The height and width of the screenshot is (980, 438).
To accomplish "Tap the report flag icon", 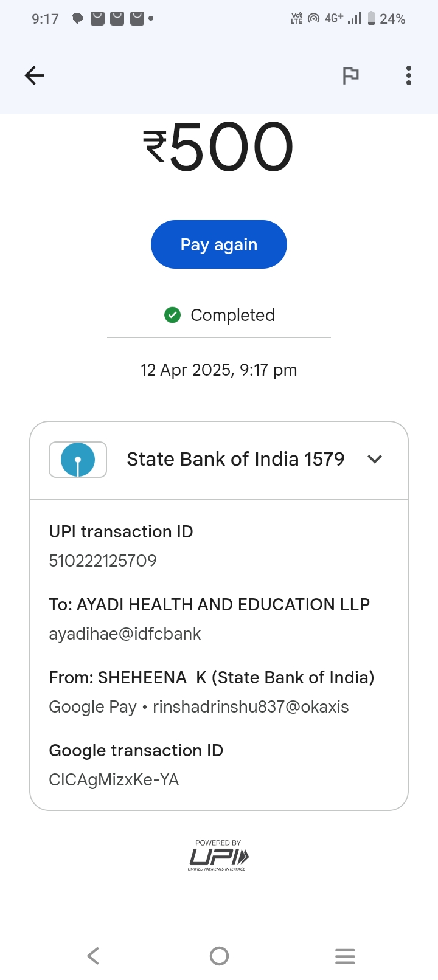I will [x=350, y=75].
